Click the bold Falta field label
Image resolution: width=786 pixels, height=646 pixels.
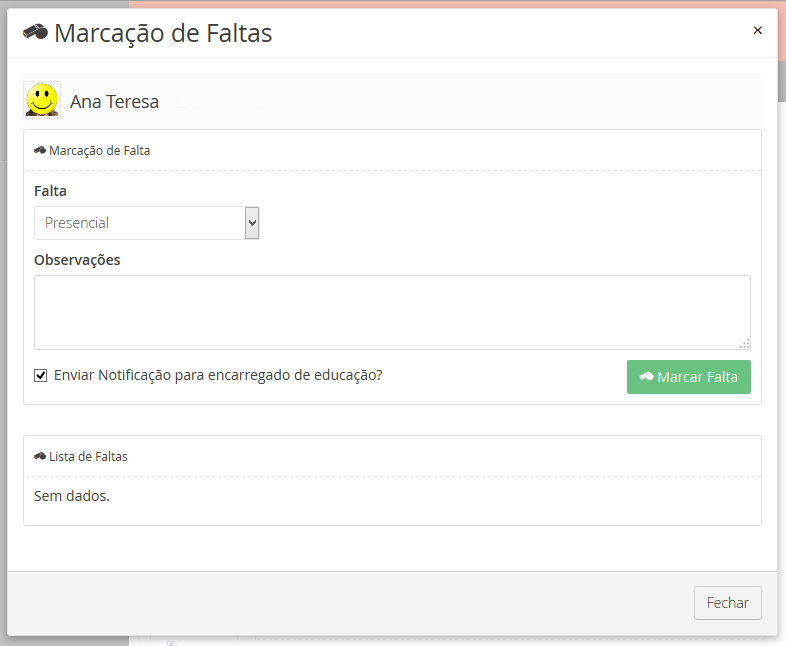(50, 191)
